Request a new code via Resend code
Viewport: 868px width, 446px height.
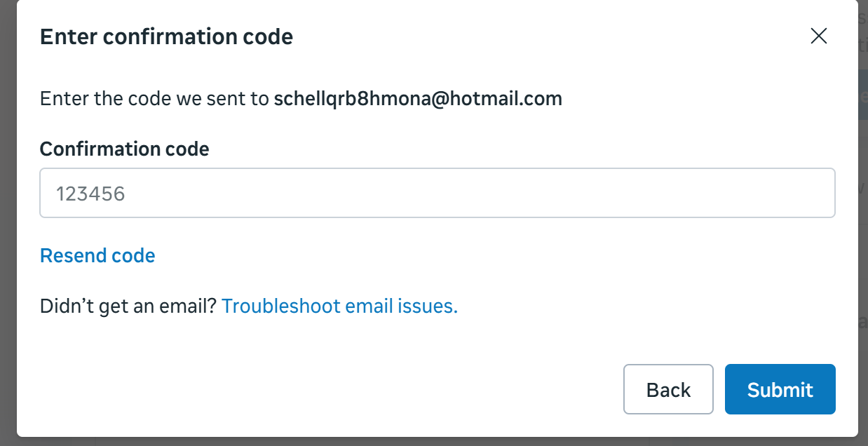97,255
